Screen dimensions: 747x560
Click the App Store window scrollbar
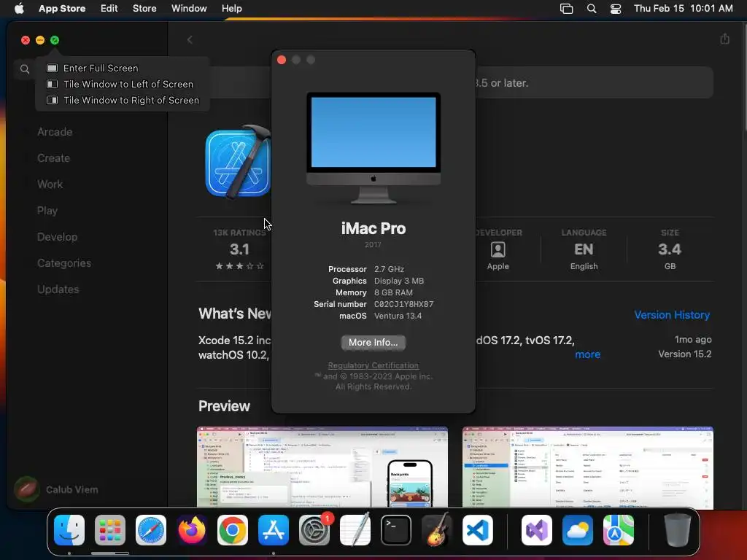pos(744,76)
